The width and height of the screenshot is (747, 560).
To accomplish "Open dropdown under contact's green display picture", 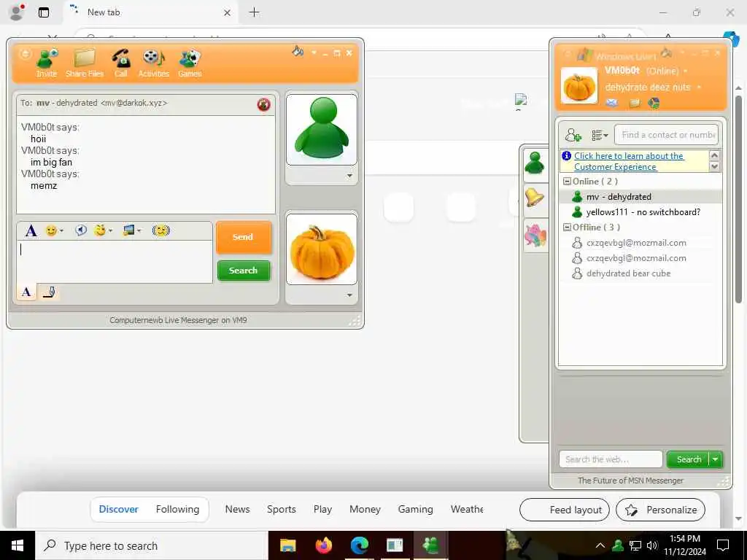I will tap(349, 176).
